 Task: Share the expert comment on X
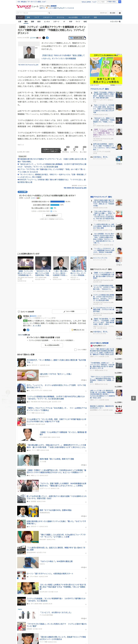[x=25, y=330]
